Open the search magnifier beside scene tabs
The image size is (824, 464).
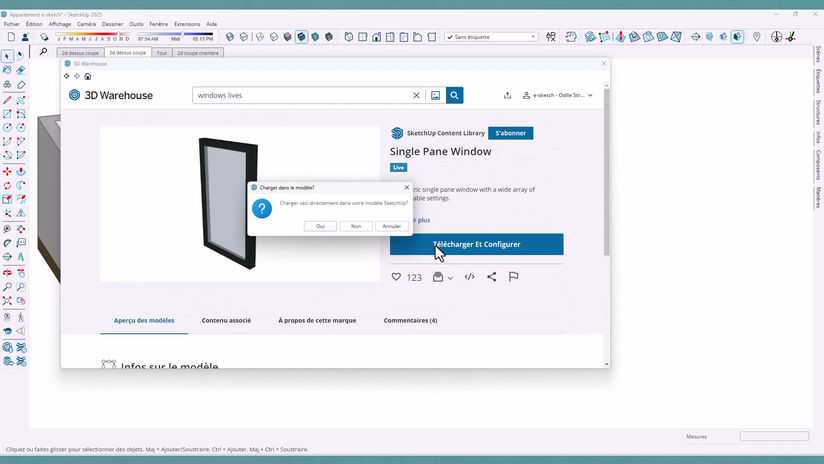coord(43,51)
